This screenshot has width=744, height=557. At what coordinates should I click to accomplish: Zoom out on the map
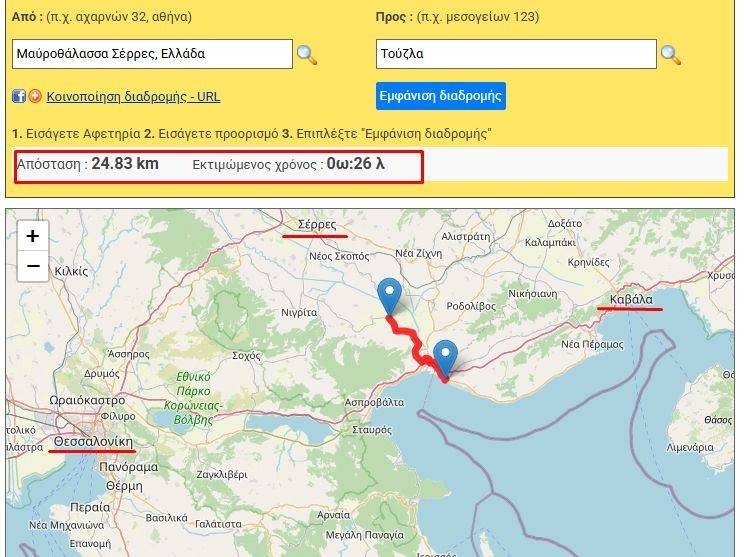click(33, 266)
